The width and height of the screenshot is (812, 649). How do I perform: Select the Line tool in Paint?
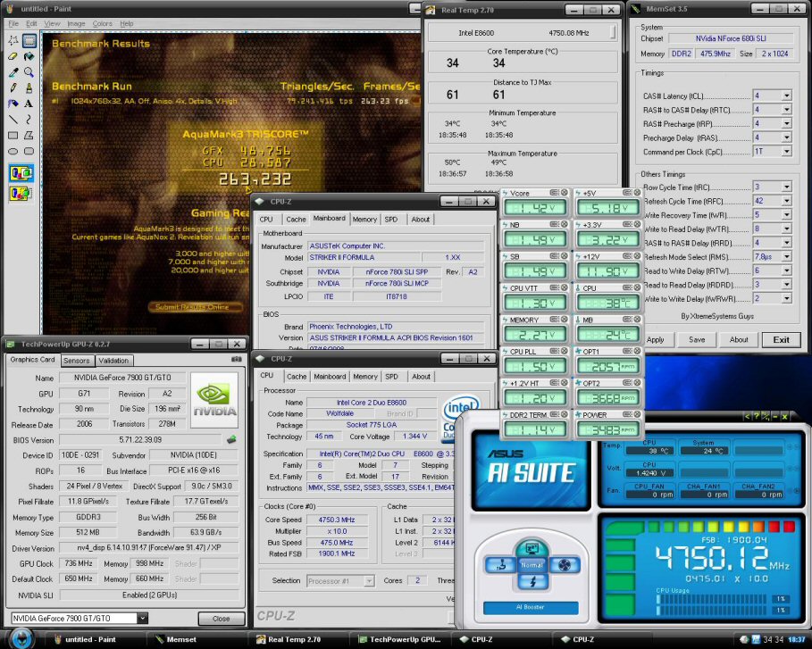pyautogui.click(x=13, y=120)
